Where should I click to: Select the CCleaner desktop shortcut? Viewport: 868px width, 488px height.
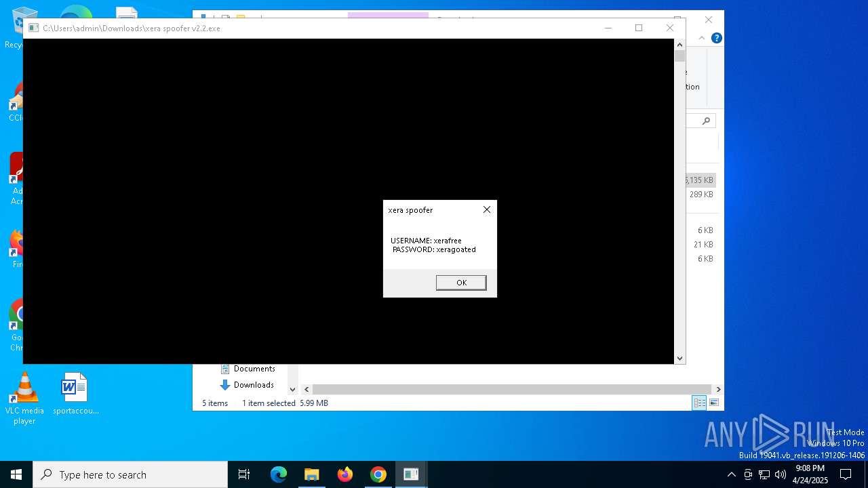tap(15, 103)
